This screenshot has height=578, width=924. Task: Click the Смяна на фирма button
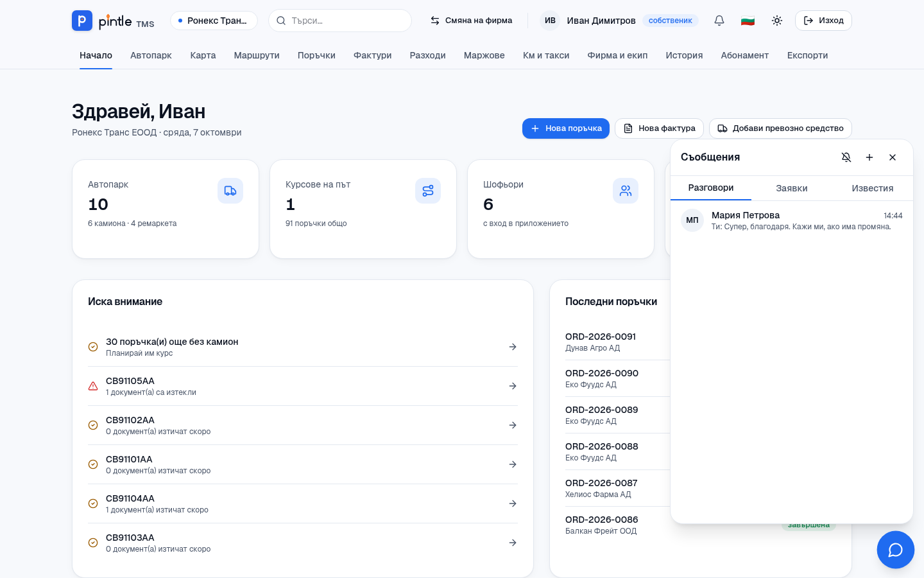pyautogui.click(x=471, y=21)
